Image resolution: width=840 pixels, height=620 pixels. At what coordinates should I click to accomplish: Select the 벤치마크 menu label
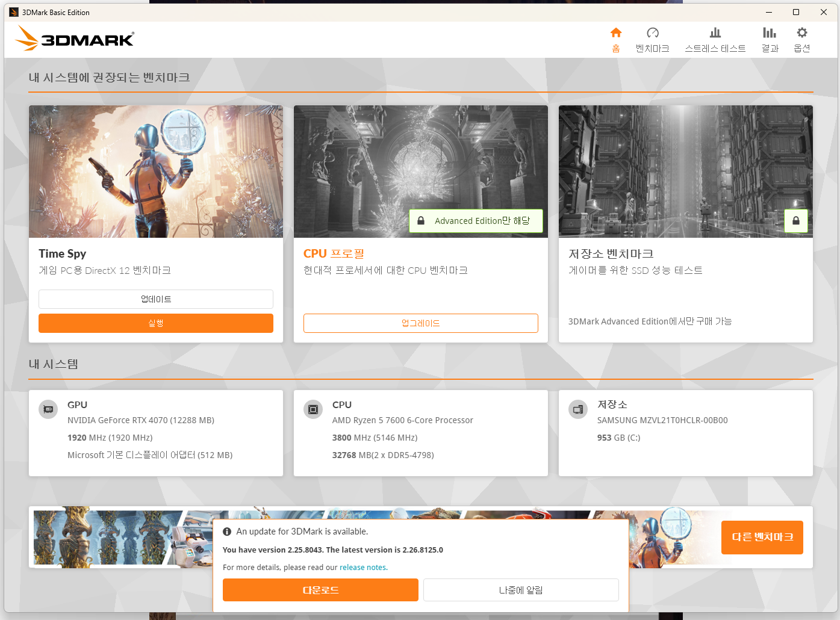pos(653,49)
